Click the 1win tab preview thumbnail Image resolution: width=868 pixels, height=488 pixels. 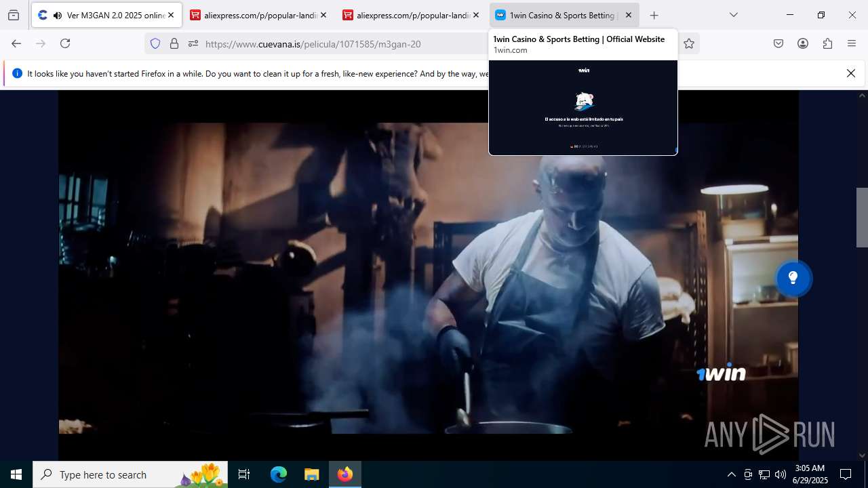[x=583, y=107]
